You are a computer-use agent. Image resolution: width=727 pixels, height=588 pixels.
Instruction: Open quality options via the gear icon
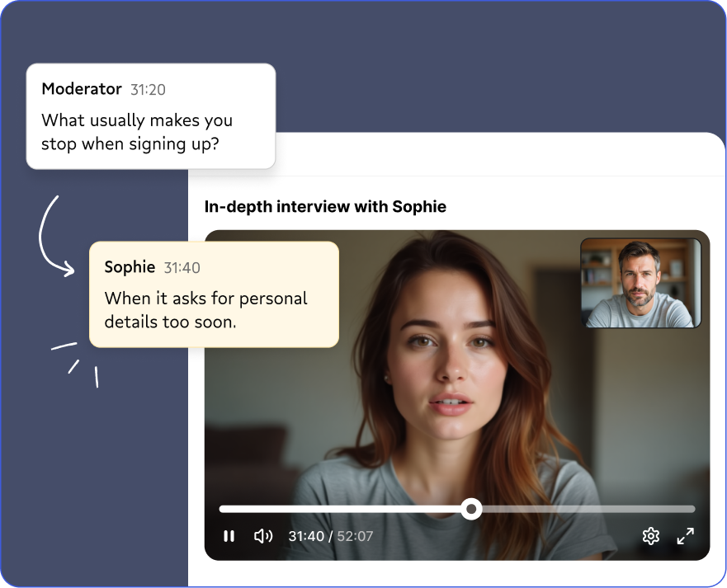click(651, 536)
